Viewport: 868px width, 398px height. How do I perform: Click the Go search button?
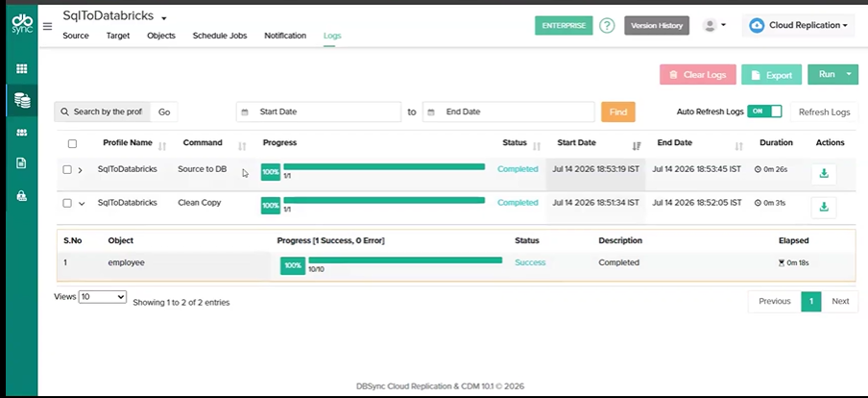(164, 112)
